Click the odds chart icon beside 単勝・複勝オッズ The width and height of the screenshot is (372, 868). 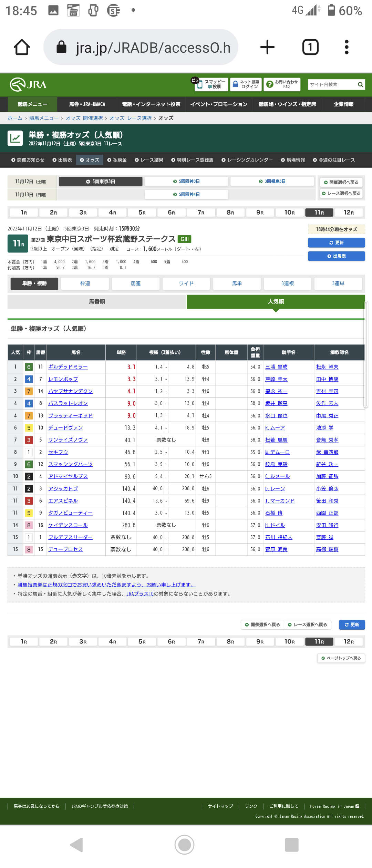click(15, 138)
